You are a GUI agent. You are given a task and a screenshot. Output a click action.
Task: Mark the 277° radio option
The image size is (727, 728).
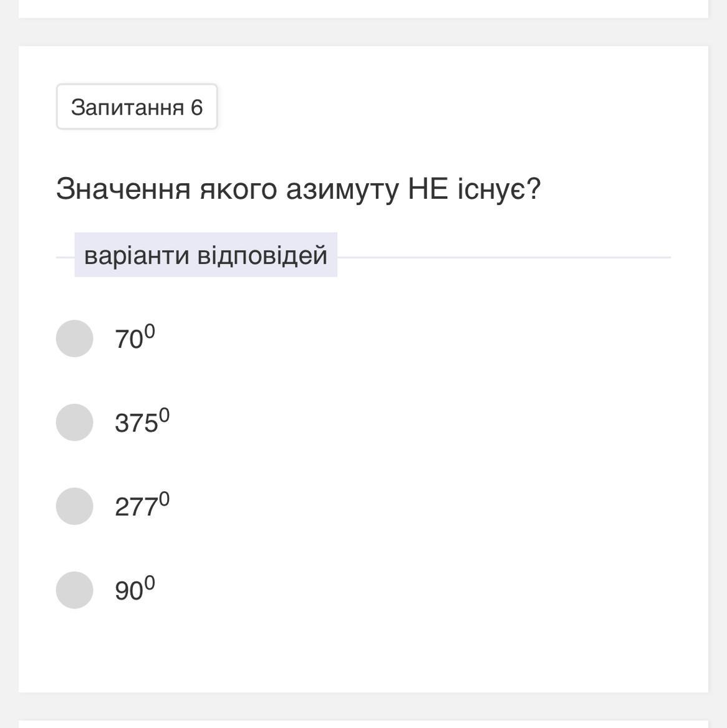tap(75, 506)
